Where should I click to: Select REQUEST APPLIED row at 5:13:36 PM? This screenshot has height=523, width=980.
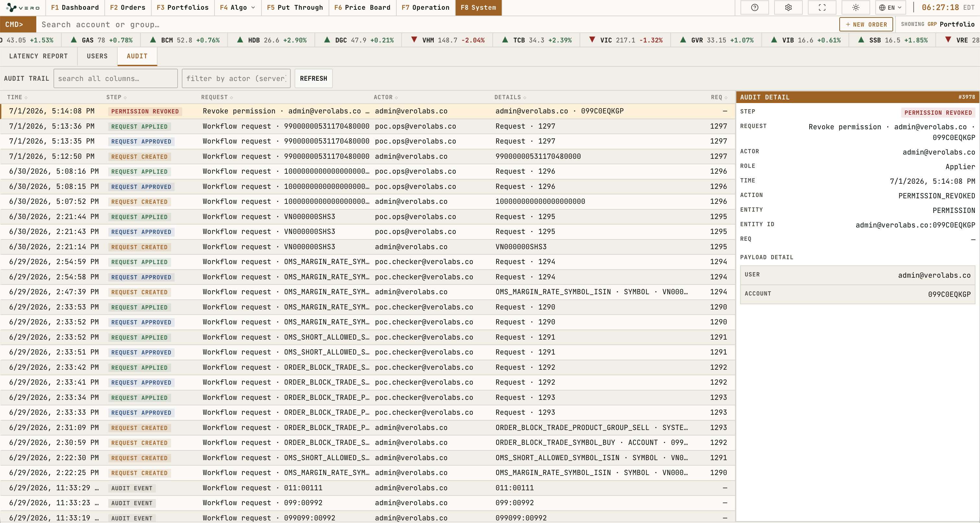click(x=368, y=126)
